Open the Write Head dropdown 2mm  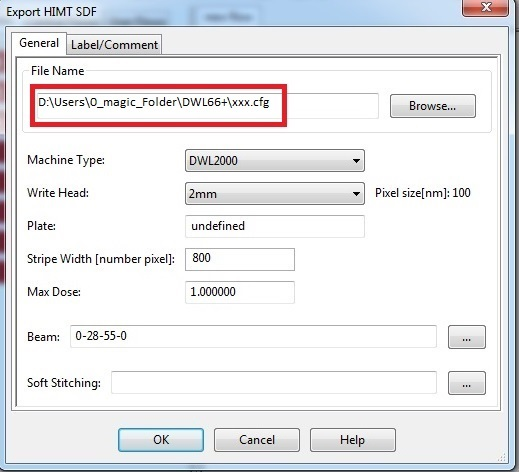click(x=275, y=193)
